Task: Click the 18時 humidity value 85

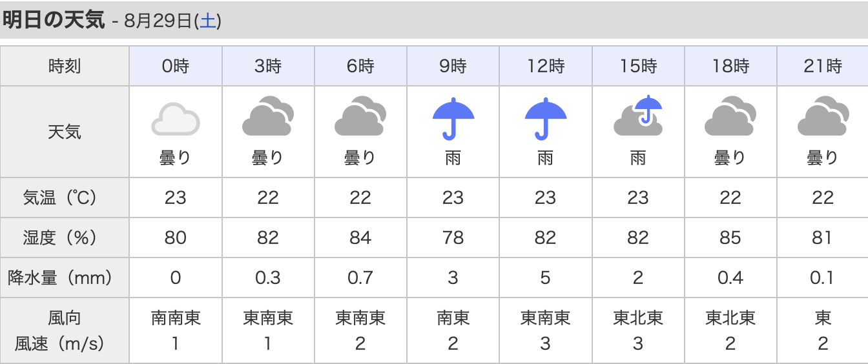Action: [x=730, y=238]
